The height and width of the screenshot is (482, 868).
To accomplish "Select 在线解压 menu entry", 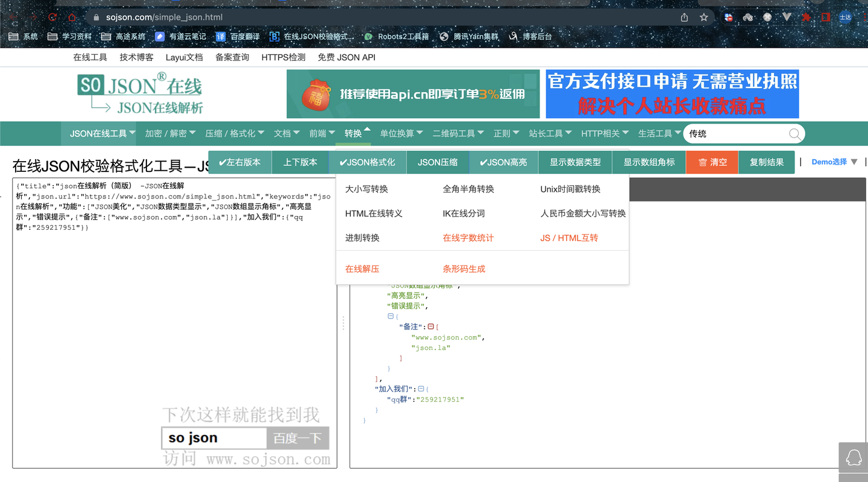I will [362, 269].
